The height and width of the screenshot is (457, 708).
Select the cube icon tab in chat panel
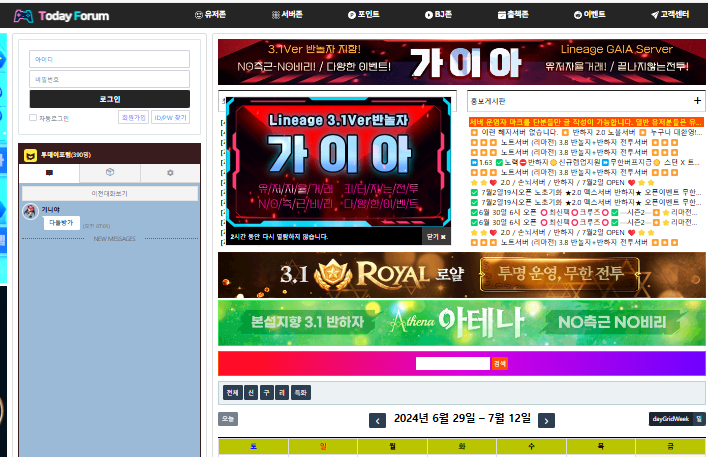click(110, 173)
